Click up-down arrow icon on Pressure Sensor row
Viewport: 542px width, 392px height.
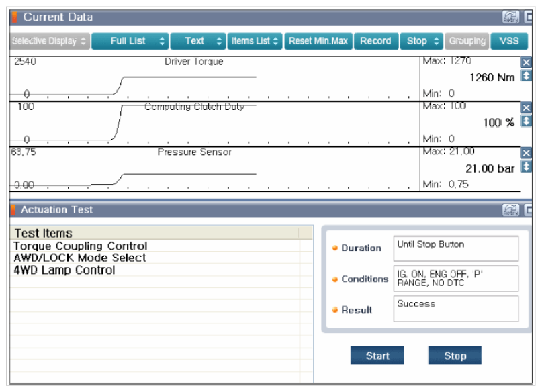pyautogui.click(x=526, y=166)
